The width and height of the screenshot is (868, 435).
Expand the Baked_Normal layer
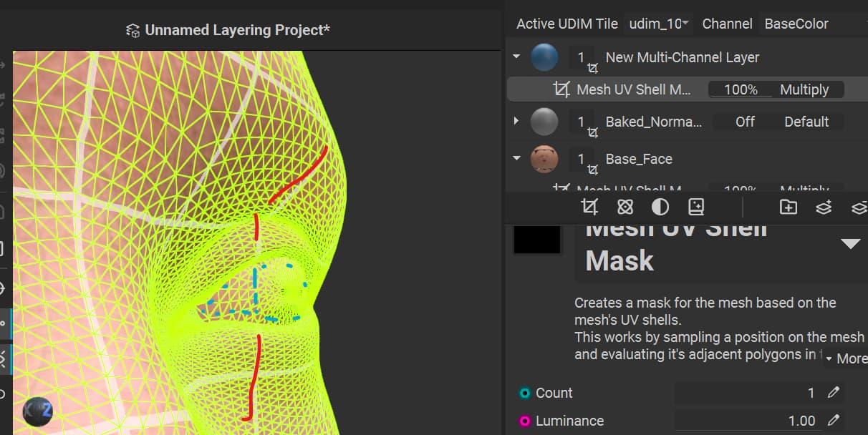point(516,121)
